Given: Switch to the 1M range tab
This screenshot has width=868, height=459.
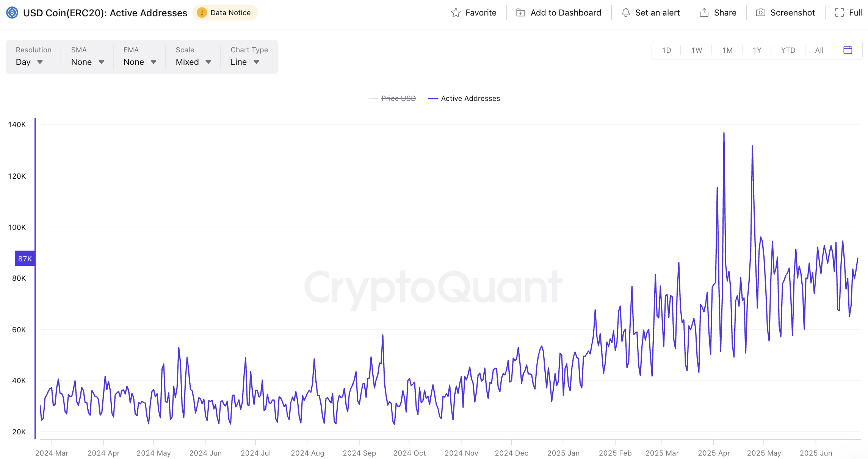Looking at the screenshot, I should point(727,50).
